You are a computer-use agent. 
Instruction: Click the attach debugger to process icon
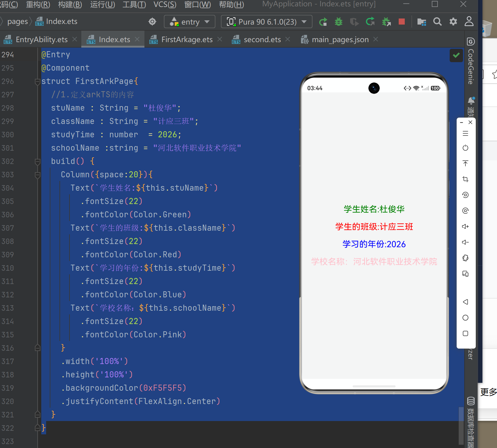pos(386,22)
